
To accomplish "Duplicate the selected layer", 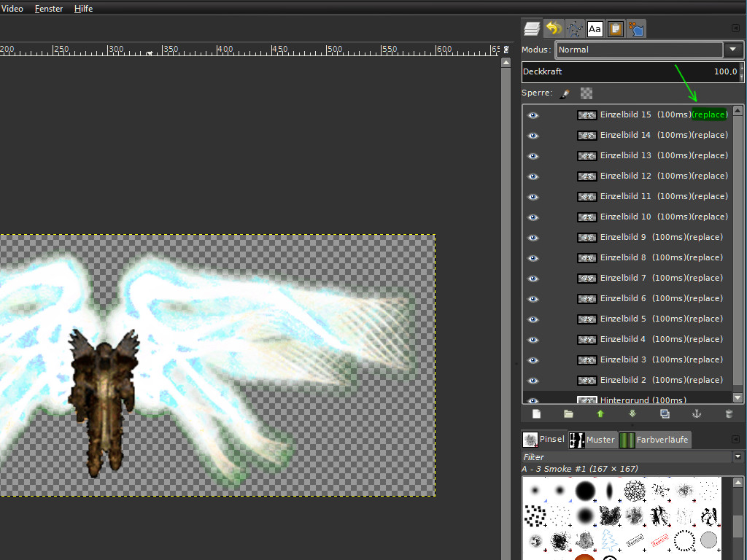I will point(665,413).
